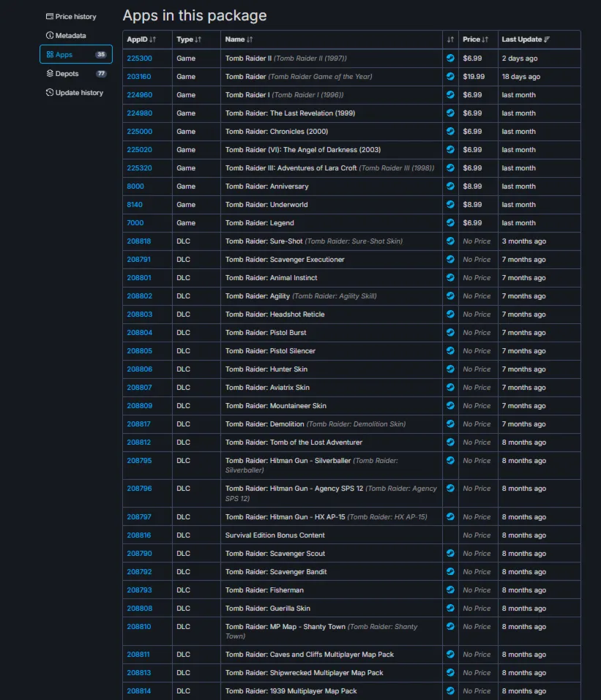The height and width of the screenshot is (700, 601).
Task: Click Steam icon in Tomb Raider: Legend row
Action: pyautogui.click(x=450, y=223)
